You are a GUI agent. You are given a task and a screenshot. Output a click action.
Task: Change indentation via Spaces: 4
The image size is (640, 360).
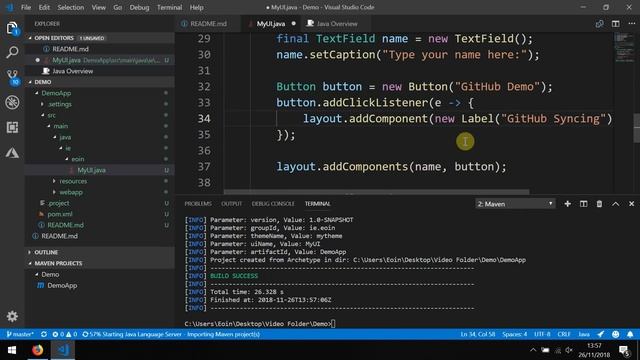514,334
